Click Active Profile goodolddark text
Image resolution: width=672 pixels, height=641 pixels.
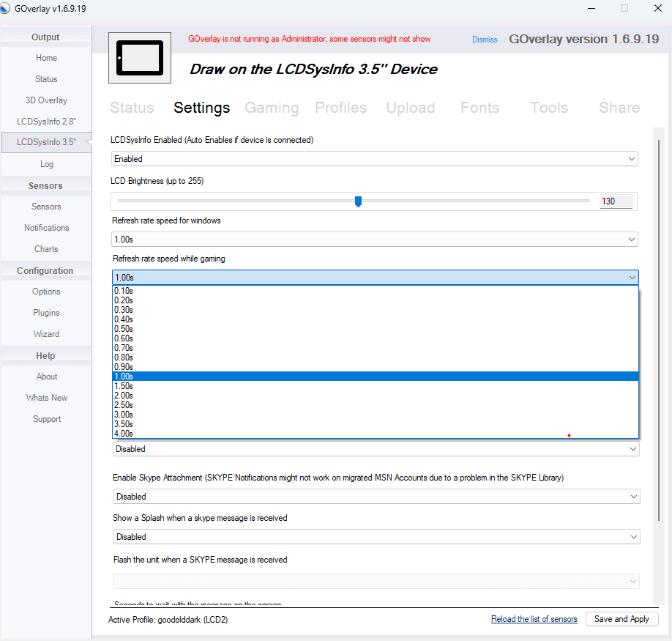168,620
